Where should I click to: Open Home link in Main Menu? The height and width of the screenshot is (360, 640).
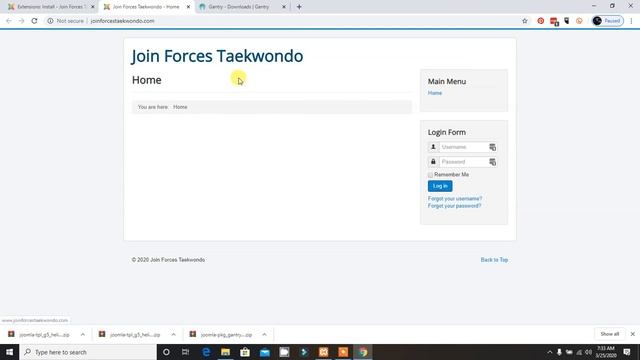[435, 93]
